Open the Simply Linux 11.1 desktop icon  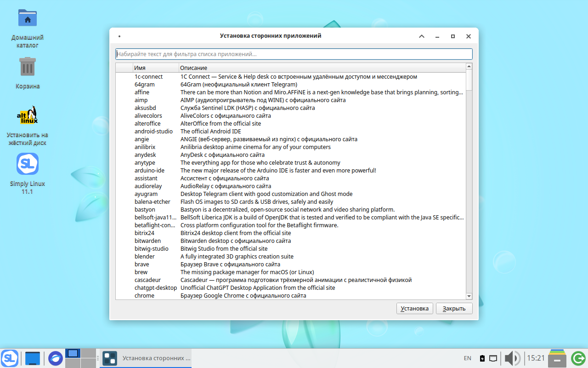[x=27, y=163]
